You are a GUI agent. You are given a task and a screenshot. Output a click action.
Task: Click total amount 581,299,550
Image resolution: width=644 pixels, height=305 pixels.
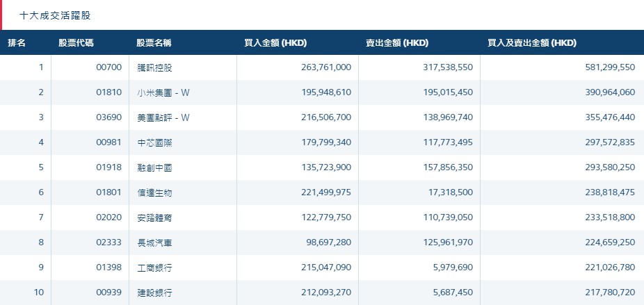(x=610, y=67)
